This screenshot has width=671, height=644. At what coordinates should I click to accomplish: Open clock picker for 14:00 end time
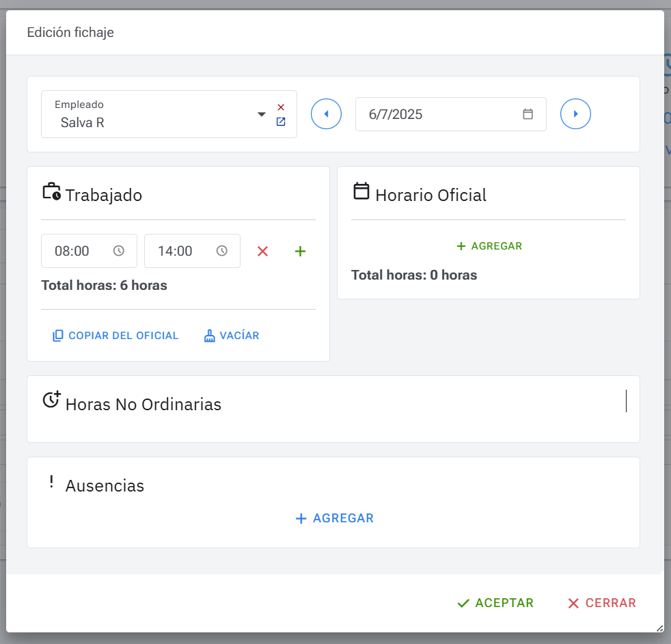(222, 251)
